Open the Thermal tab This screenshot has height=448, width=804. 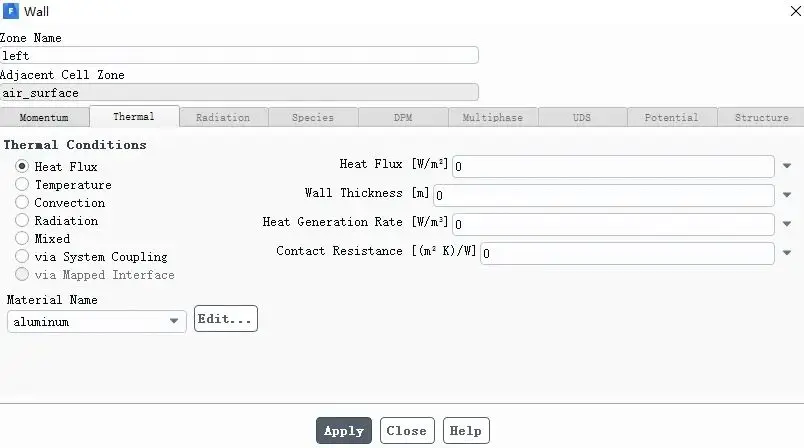click(134, 116)
